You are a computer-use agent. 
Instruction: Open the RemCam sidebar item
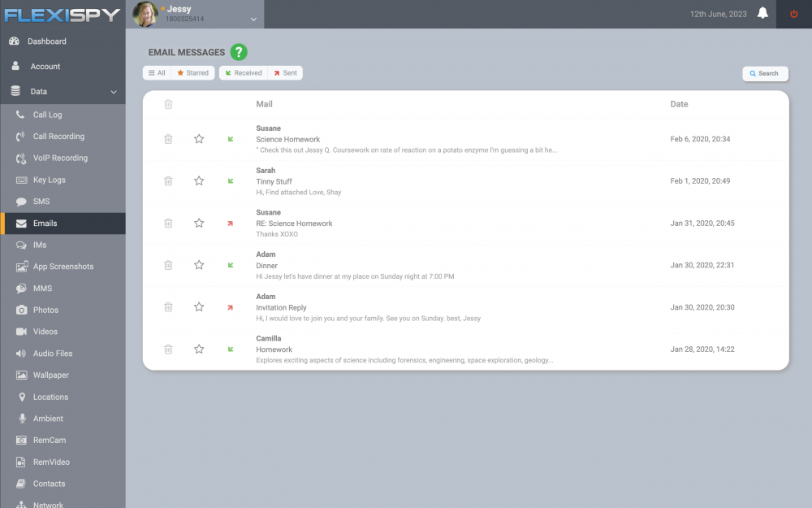[50, 441]
